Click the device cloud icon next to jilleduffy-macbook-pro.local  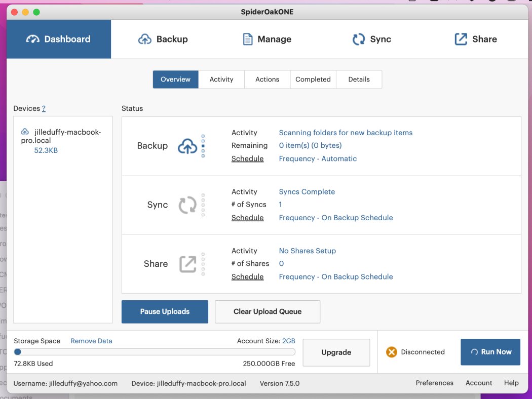pyautogui.click(x=25, y=132)
